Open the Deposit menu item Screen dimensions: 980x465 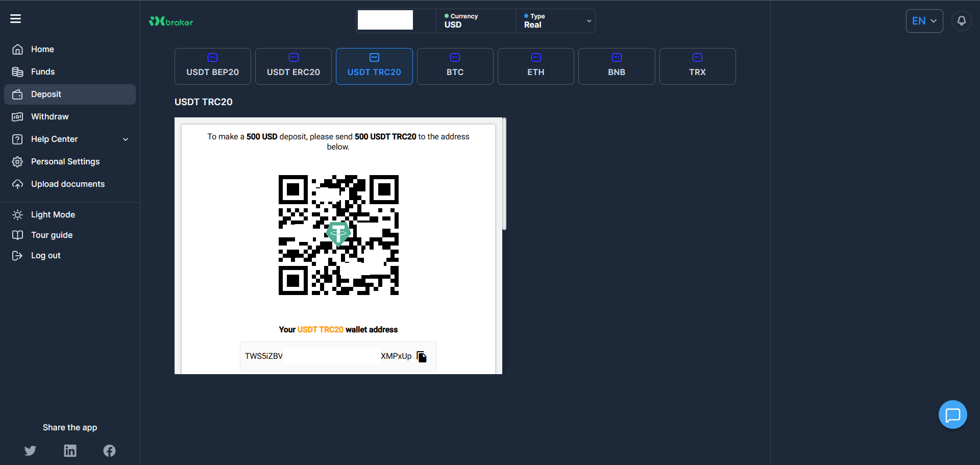(70, 94)
